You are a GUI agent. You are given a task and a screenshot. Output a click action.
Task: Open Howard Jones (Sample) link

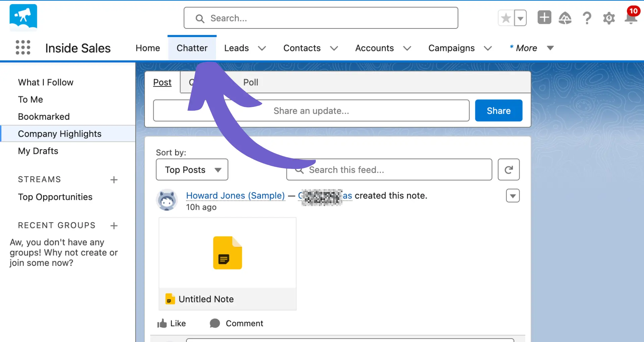click(235, 195)
